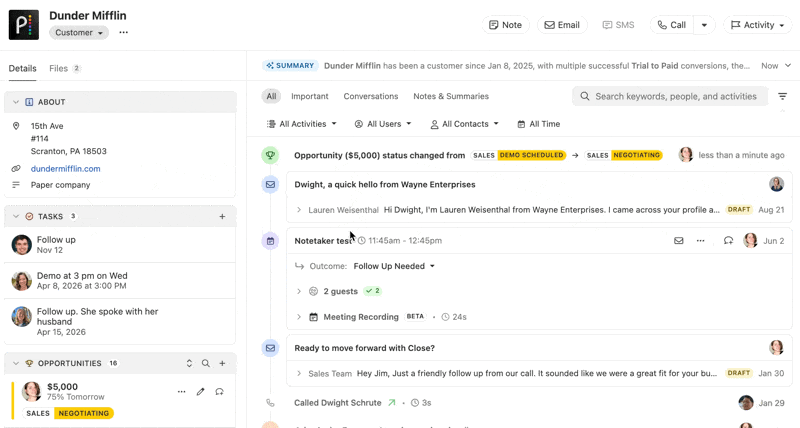800x428 pixels.
Task: Click the SUMMARY badge
Action: [x=290, y=66]
